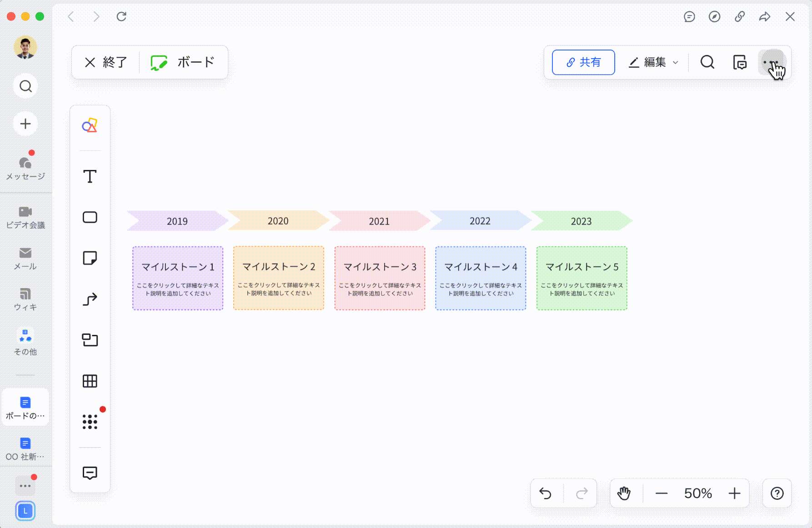Undo the last action
This screenshot has width=812, height=528.
[545, 493]
